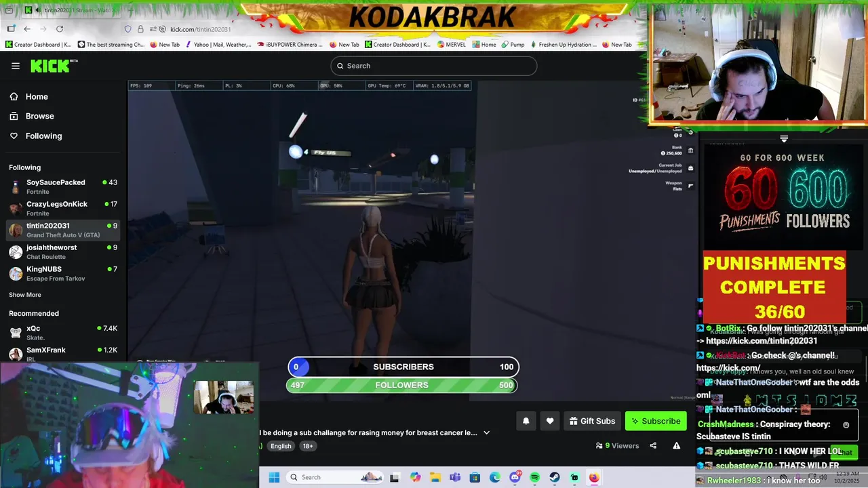868x488 pixels.
Task: Open Creator Dashboard bookmark first in bar
Action: tap(38, 45)
